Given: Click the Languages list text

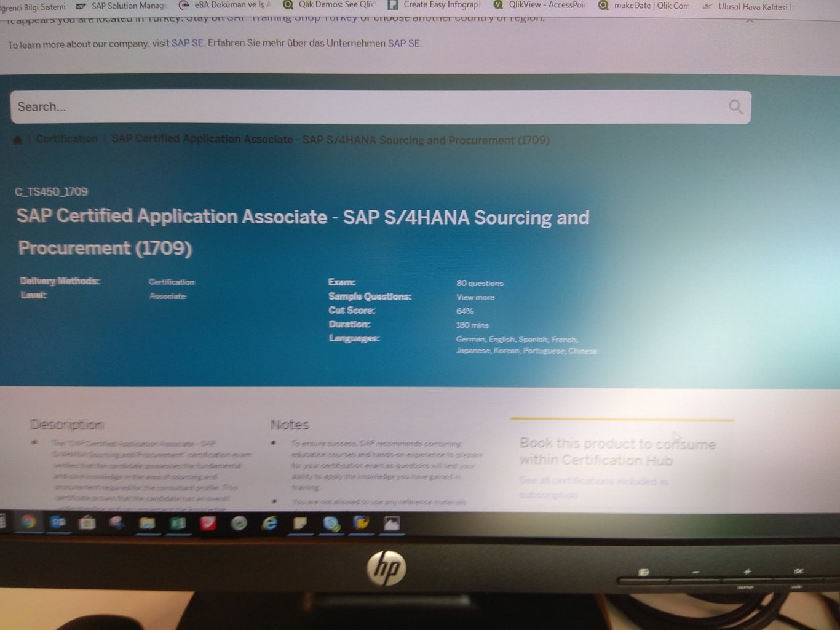Looking at the screenshot, I should [526, 345].
